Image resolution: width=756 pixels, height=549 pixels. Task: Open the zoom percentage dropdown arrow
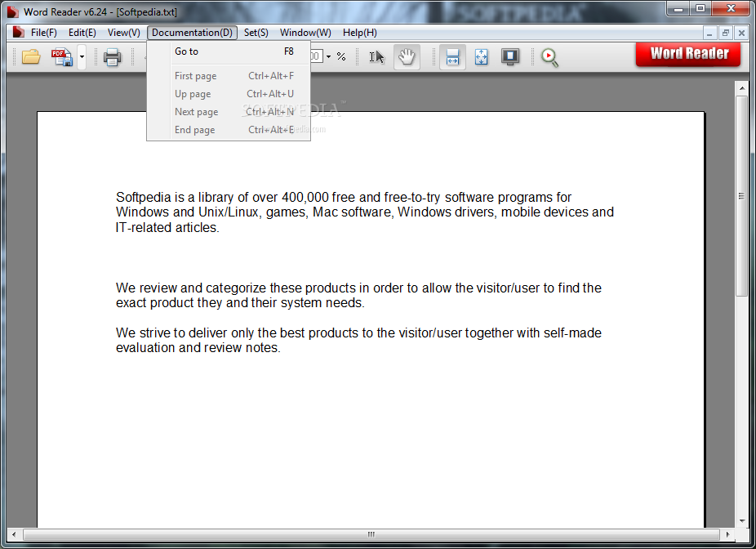[x=328, y=57]
